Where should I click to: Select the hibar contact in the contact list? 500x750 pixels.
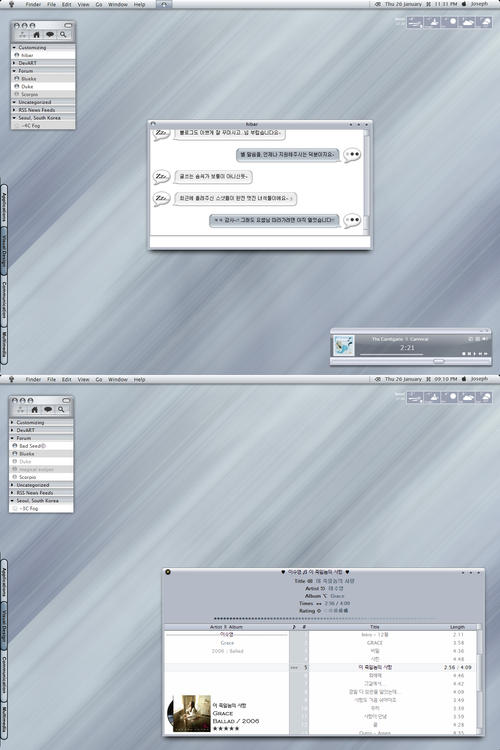point(43,55)
